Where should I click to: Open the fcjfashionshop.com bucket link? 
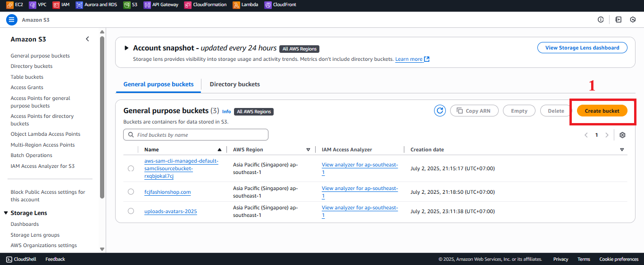167,192
